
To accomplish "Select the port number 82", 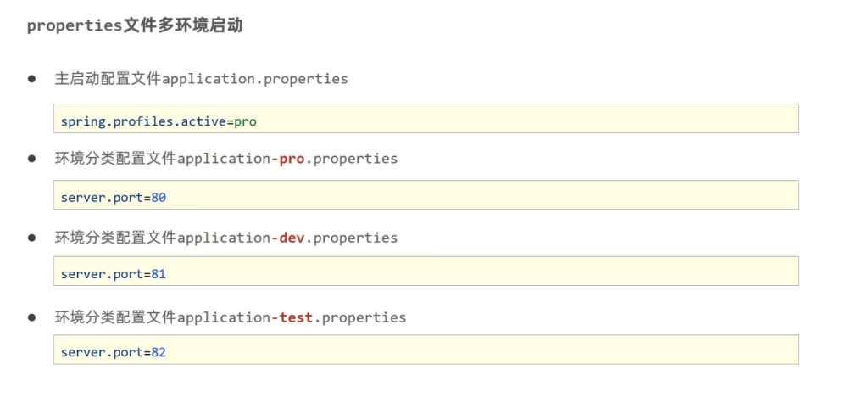I will pyautogui.click(x=158, y=351).
